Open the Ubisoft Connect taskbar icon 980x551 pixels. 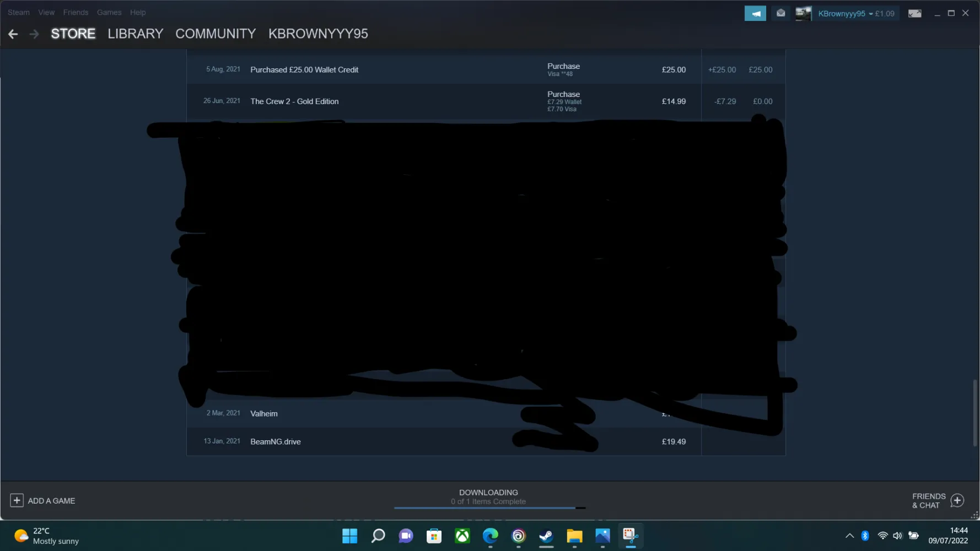[x=519, y=536]
